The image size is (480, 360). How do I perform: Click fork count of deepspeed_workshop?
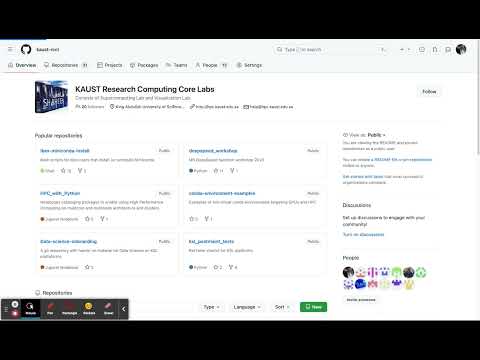234,171
